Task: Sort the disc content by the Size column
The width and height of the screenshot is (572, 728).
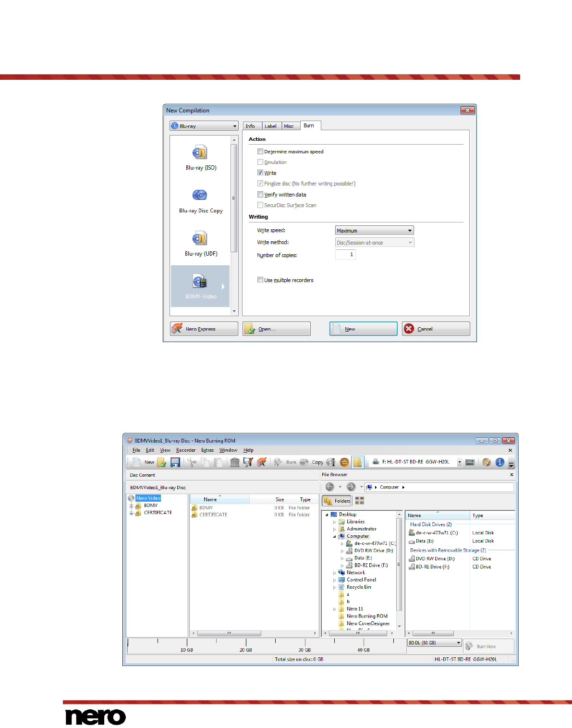Action: (x=268, y=499)
